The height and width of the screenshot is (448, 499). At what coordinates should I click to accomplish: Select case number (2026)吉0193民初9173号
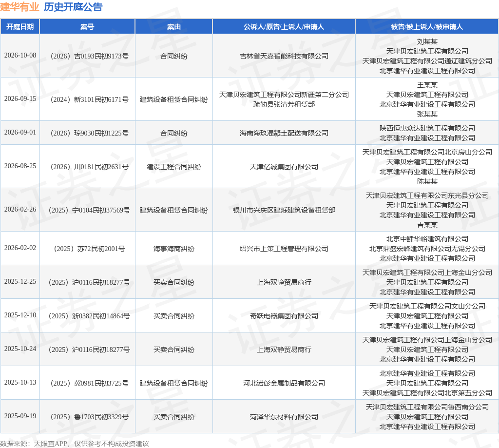pos(90,57)
